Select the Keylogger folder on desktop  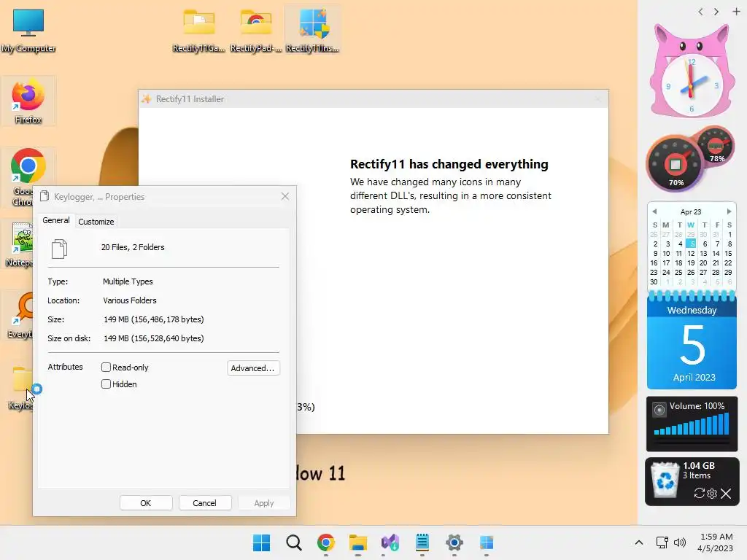[19, 387]
